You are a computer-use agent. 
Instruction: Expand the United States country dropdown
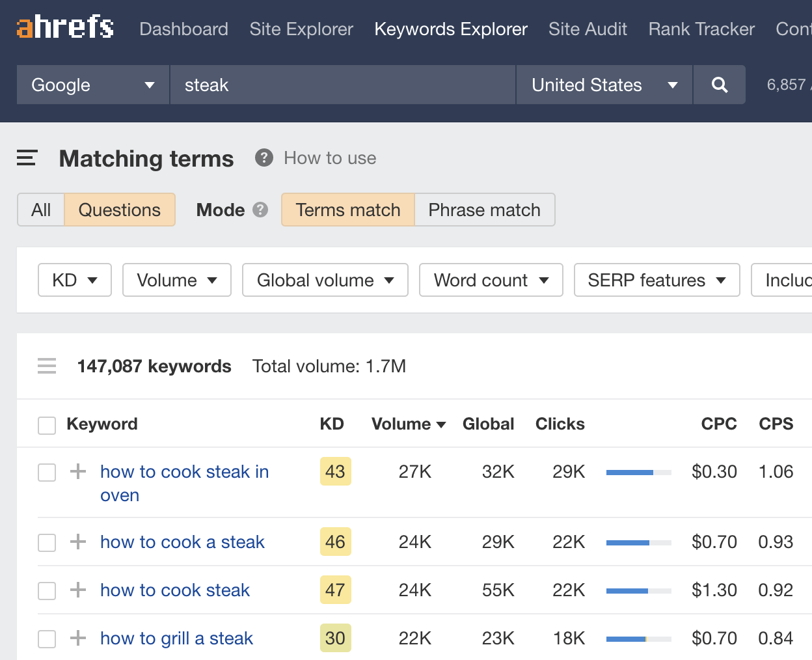point(604,85)
